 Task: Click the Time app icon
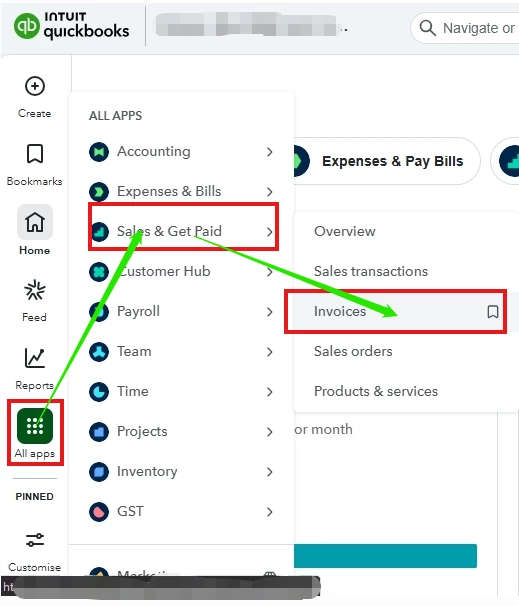(99, 392)
